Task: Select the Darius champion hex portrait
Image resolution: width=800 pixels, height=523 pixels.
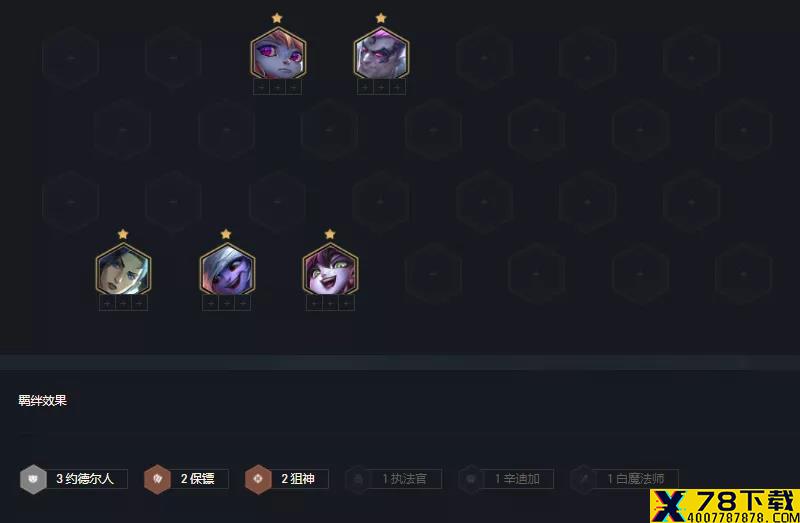Action: coord(381,54)
